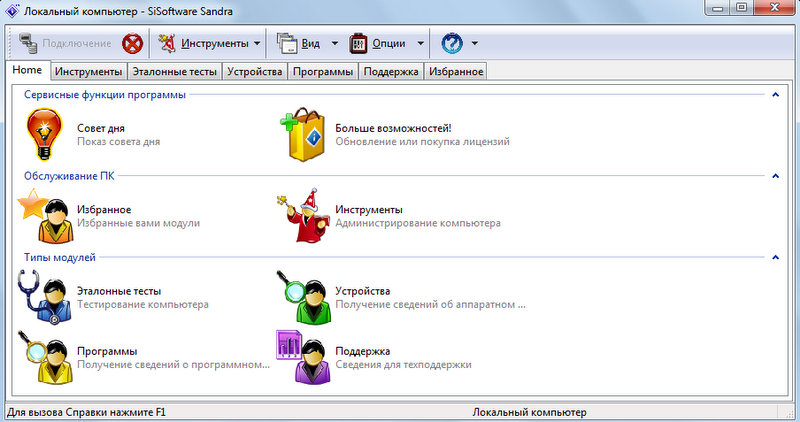Click the Обновление или покупка лицензий text
This screenshot has height=422, width=800.
click(x=422, y=142)
